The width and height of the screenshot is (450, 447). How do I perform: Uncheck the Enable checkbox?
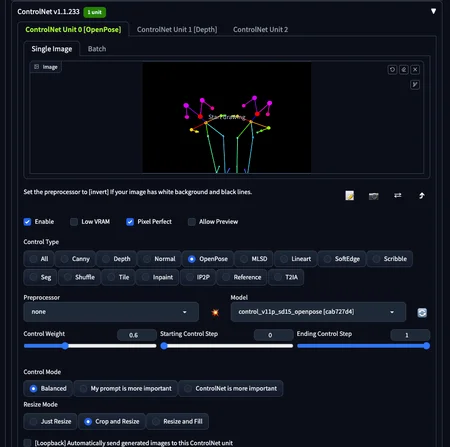pyautogui.click(x=27, y=222)
